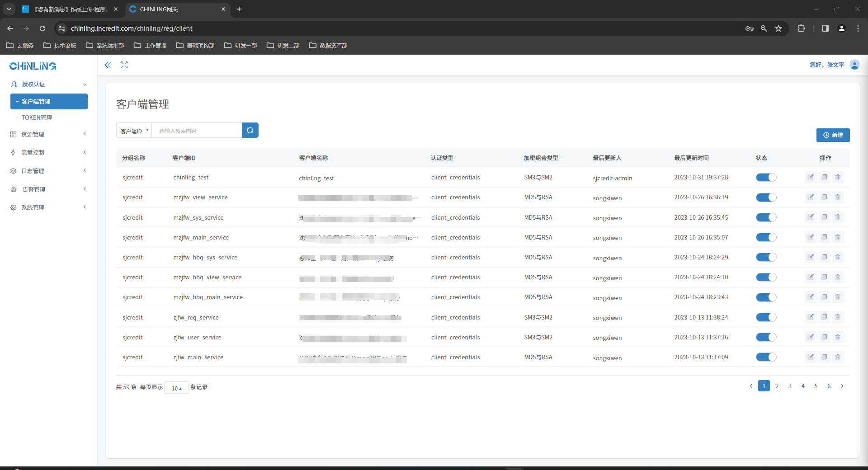This screenshot has height=470, width=868.
Task: Copy the mzjfw_hbq_main_service row
Action: point(824,297)
